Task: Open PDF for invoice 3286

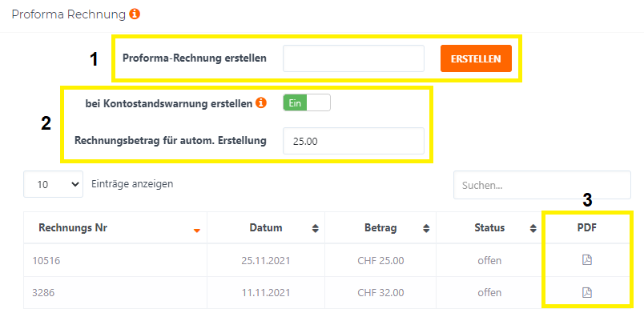Action: [587, 292]
